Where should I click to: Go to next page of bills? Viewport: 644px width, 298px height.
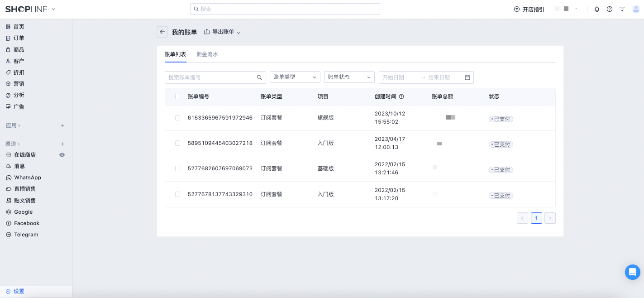click(550, 218)
